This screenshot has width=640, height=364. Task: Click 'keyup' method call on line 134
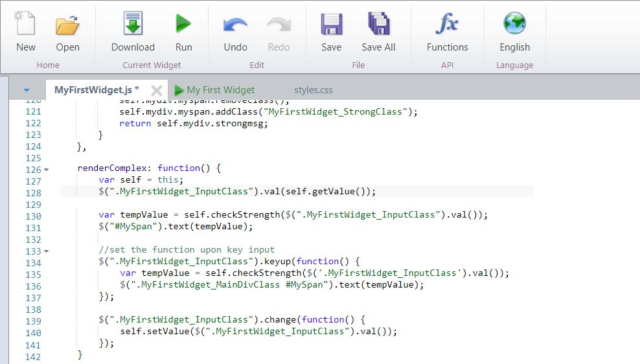coord(277,261)
